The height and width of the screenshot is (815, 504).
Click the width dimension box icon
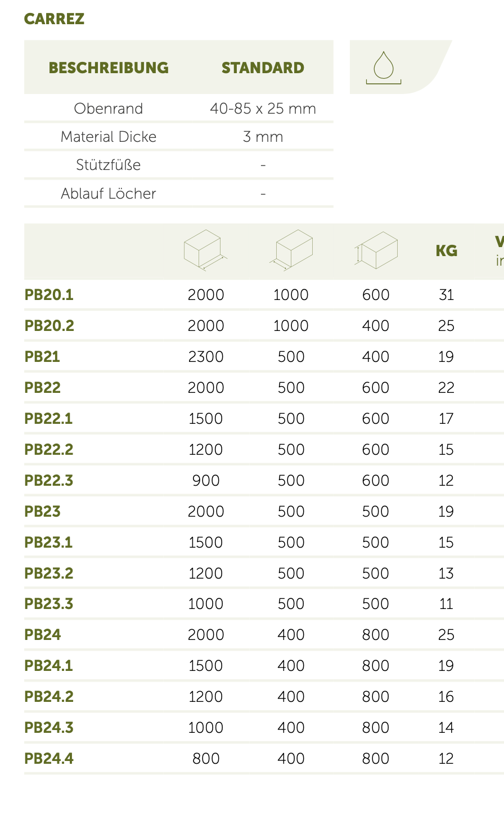click(x=291, y=250)
